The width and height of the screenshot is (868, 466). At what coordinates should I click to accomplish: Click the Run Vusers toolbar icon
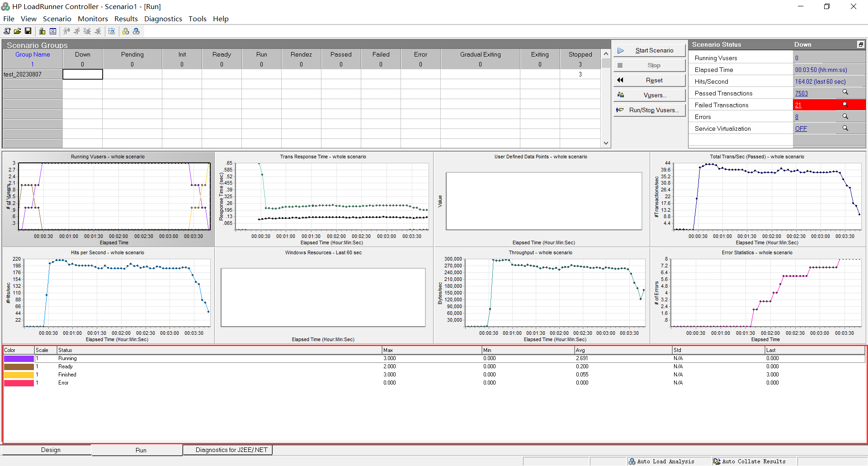(x=77, y=31)
